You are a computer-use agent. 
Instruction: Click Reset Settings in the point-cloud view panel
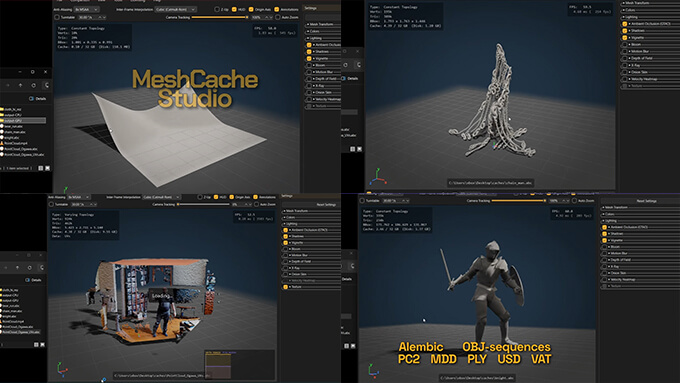(x=326, y=204)
